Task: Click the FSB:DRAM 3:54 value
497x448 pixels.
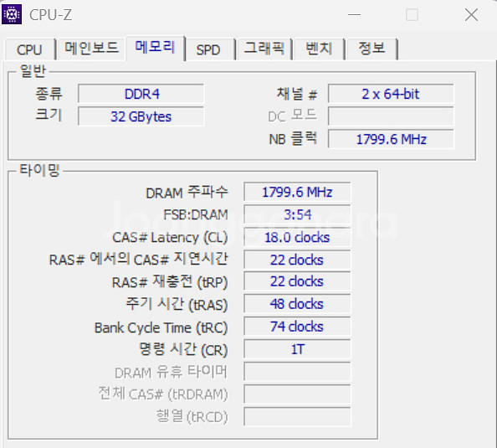Action: pos(297,214)
